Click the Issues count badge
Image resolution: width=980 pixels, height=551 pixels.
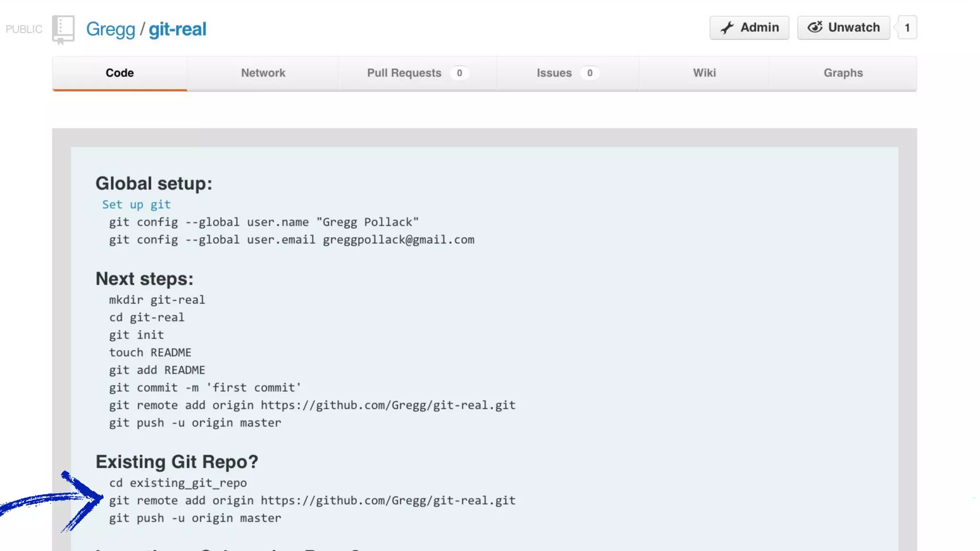[590, 73]
